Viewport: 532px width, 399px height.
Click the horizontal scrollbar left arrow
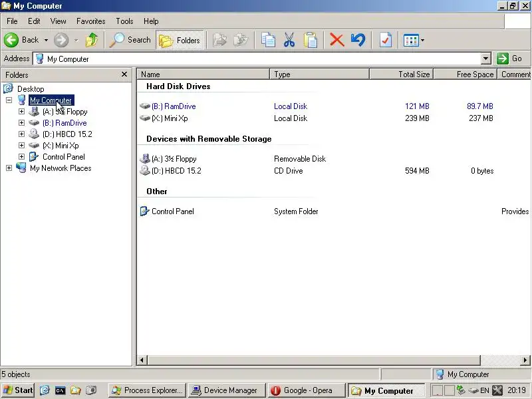142,360
